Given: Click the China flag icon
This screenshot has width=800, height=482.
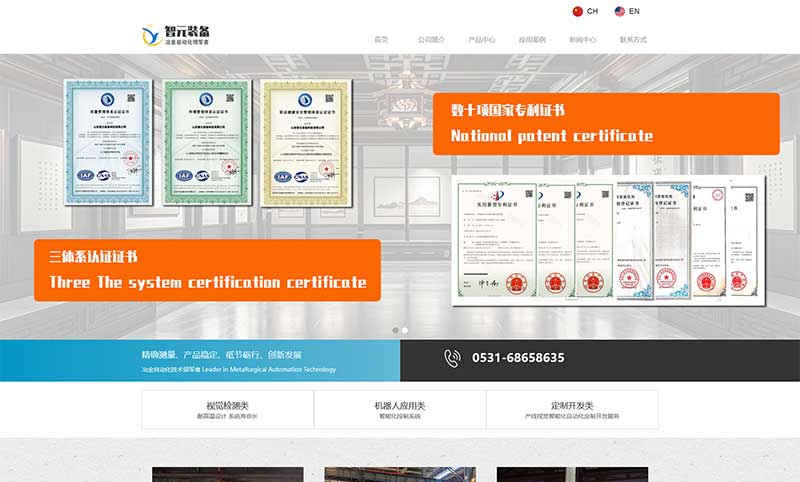Looking at the screenshot, I should click(x=577, y=12).
